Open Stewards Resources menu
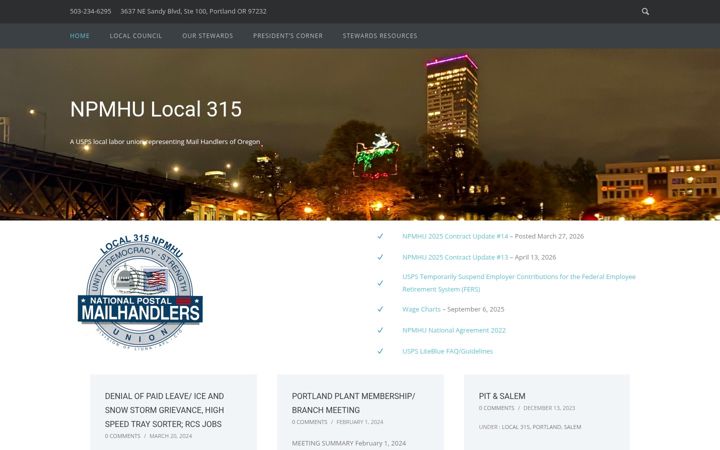 [x=380, y=36]
